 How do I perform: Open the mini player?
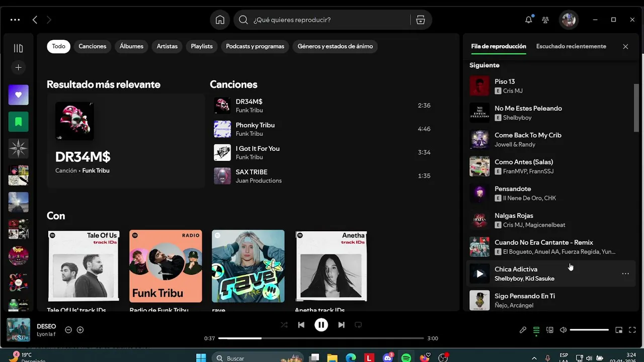click(x=619, y=330)
